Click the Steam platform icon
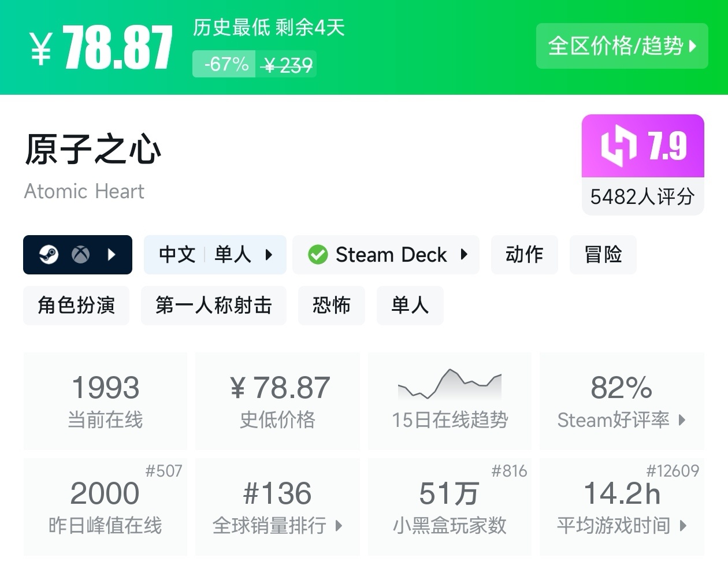 tap(49, 254)
